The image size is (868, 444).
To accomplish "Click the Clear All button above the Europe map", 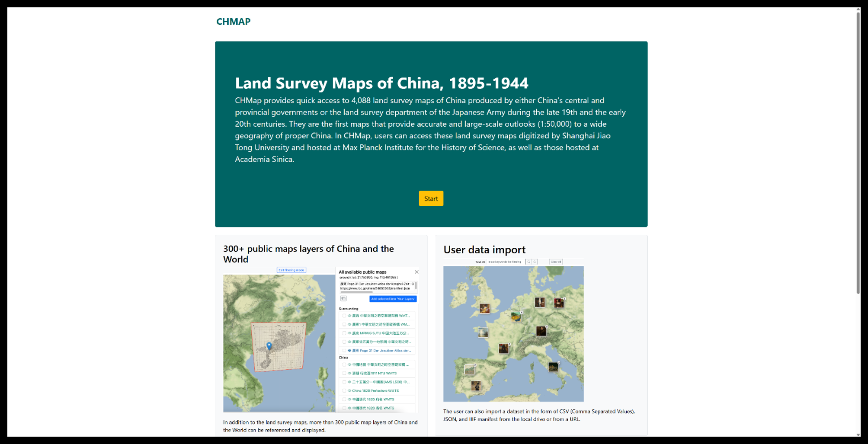I will [556, 262].
